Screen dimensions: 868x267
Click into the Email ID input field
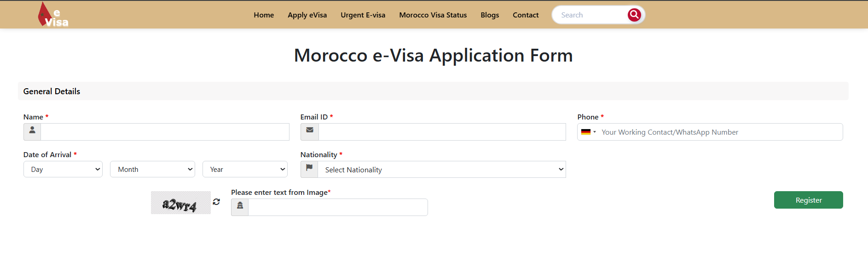442,132
